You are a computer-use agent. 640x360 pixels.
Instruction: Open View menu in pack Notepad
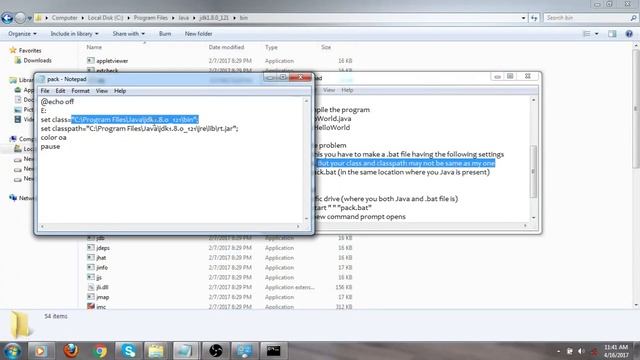pos(102,91)
